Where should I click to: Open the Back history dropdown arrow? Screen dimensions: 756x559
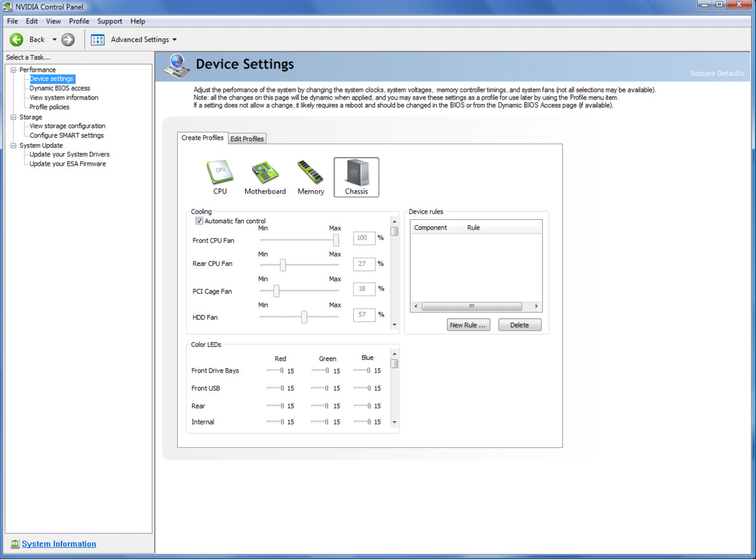(x=54, y=39)
